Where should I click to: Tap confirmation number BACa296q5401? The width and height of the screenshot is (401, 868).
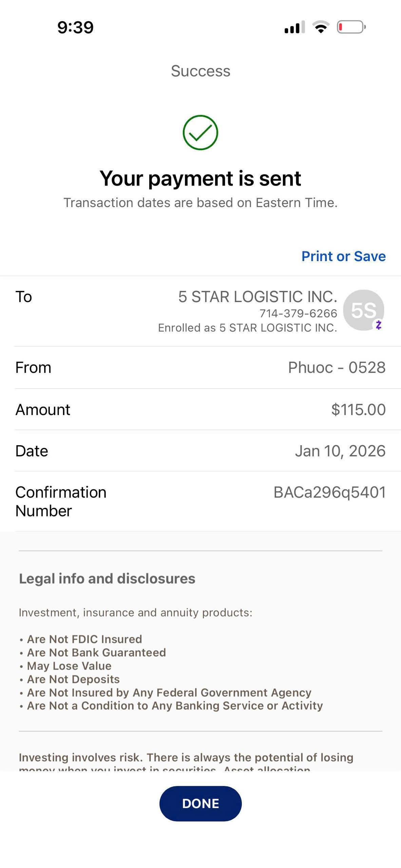click(329, 492)
